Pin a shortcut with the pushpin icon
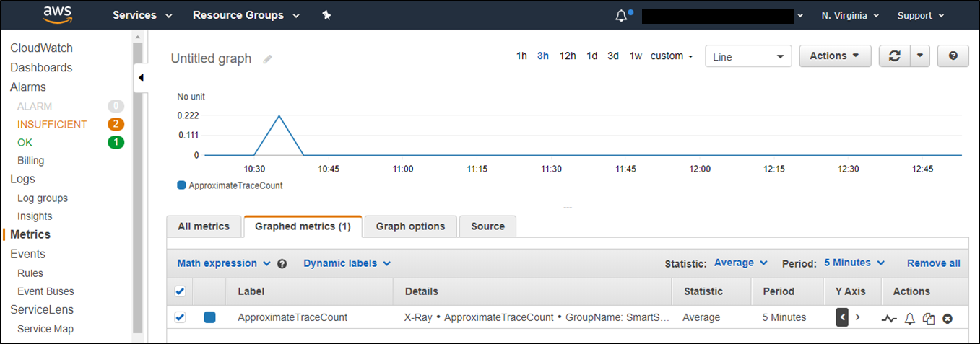Image resolution: width=980 pixels, height=344 pixels. 326,15
